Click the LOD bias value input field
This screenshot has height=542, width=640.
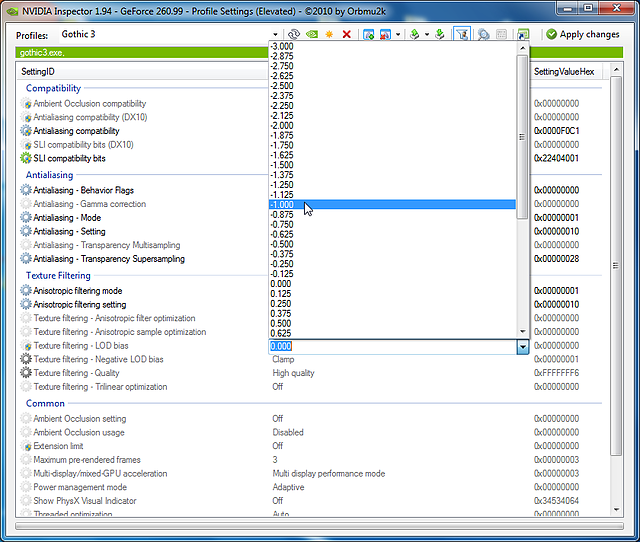(392, 346)
